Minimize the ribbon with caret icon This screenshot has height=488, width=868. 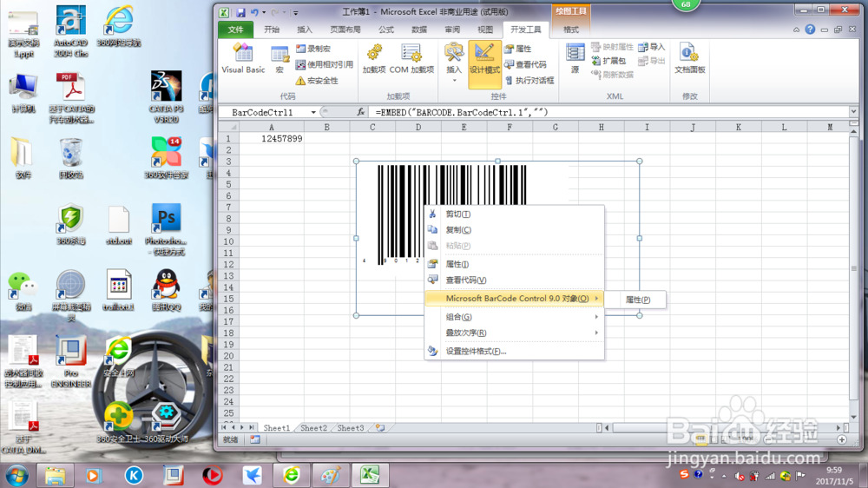796,30
